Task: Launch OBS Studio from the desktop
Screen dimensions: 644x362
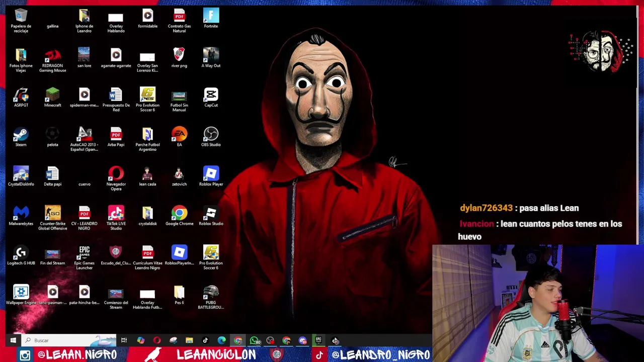Action: coord(211,137)
